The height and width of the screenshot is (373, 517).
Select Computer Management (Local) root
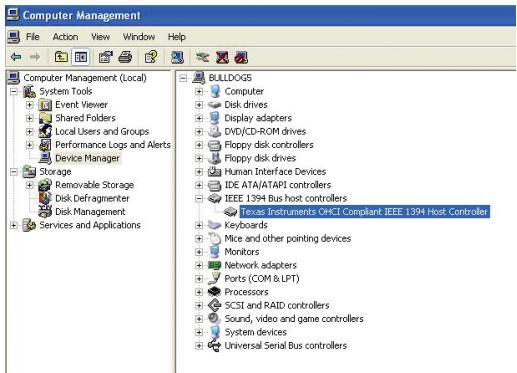click(85, 78)
